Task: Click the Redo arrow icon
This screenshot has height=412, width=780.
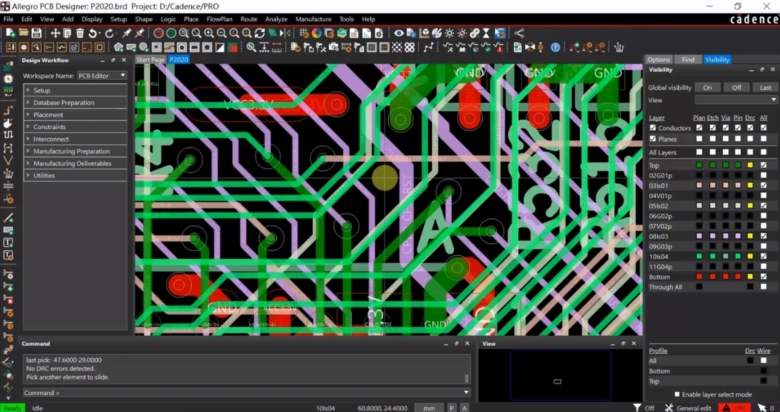Action: [109, 33]
